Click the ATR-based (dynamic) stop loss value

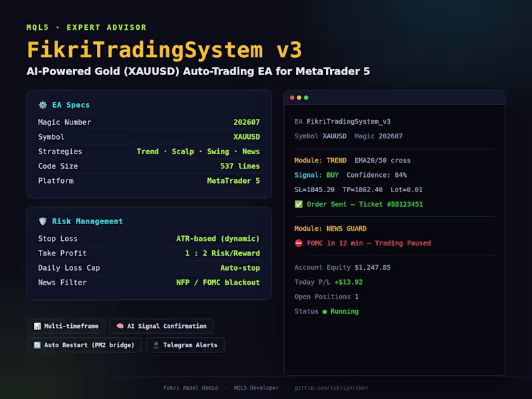pyautogui.click(x=218, y=239)
